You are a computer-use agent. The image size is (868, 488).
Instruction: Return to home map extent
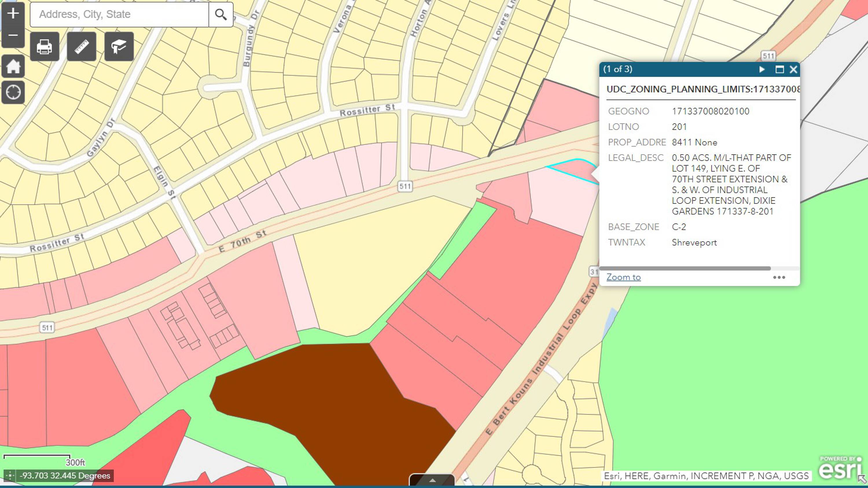pyautogui.click(x=13, y=66)
